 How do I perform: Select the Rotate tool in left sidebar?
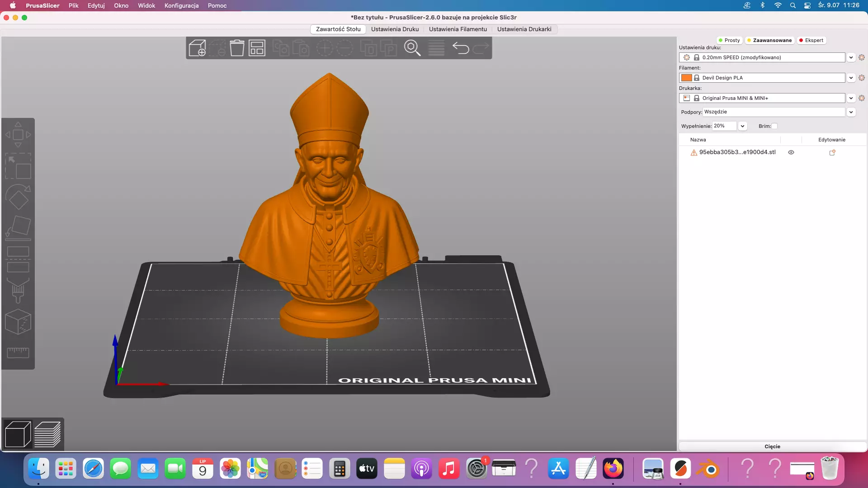[18, 197]
